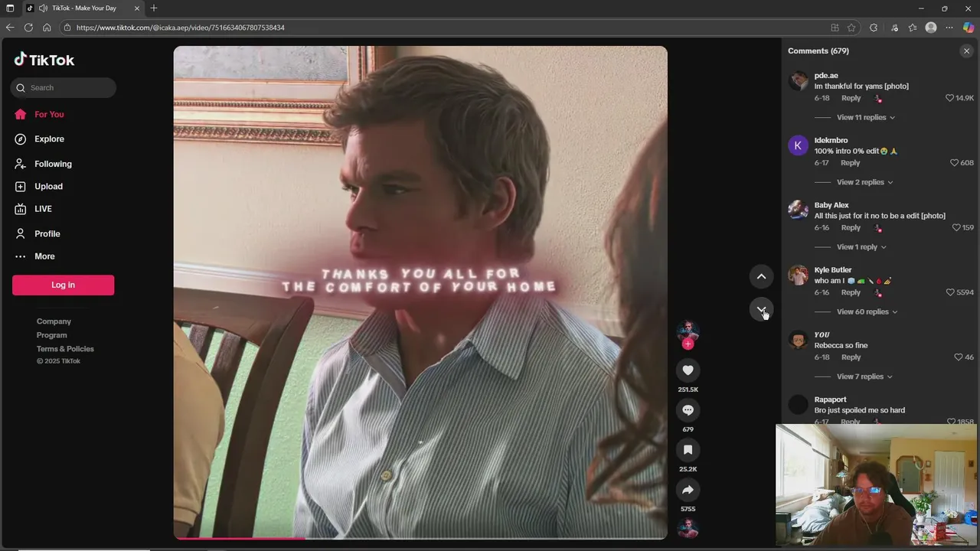This screenshot has height=551, width=980.
Task: Open the Program footer link
Action: click(x=51, y=335)
